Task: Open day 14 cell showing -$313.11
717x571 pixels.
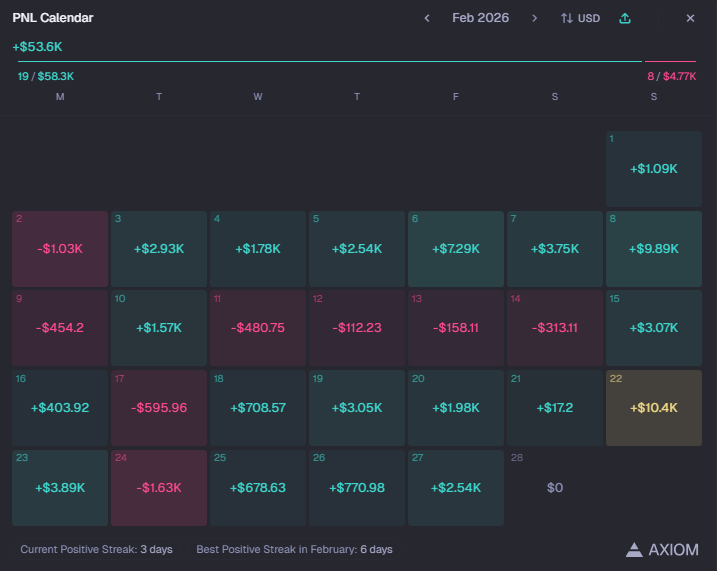Action: pyautogui.click(x=555, y=328)
